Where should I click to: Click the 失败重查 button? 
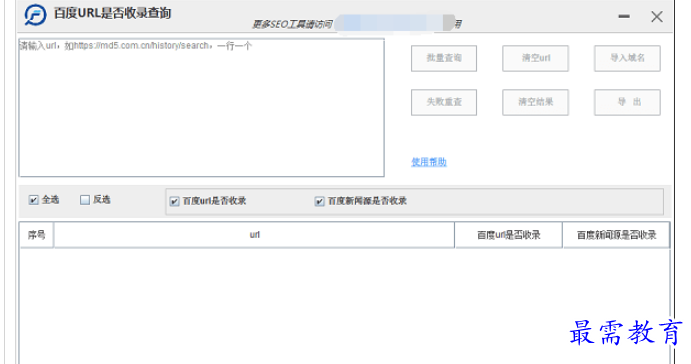pos(444,102)
